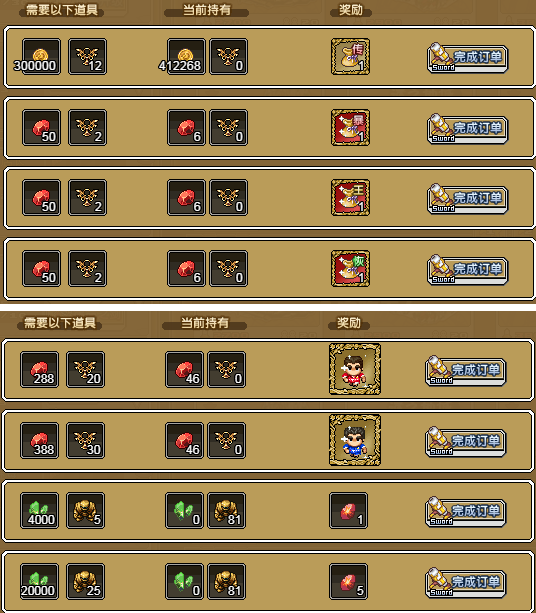Screen dimensions: 536x613
Task: Complete order for red-shirt character reward
Action: tap(465, 371)
